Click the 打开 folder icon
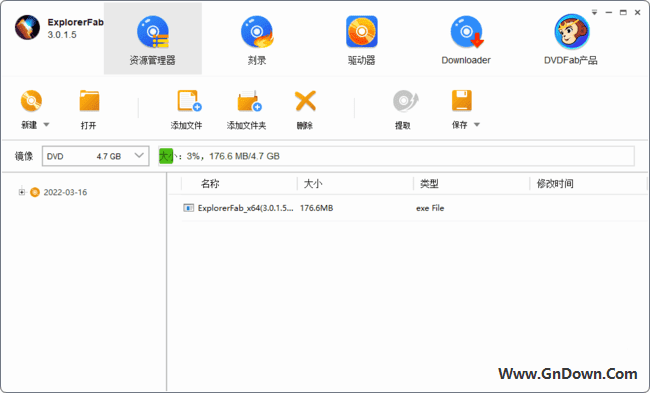The height and width of the screenshot is (393, 650). (89, 101)
